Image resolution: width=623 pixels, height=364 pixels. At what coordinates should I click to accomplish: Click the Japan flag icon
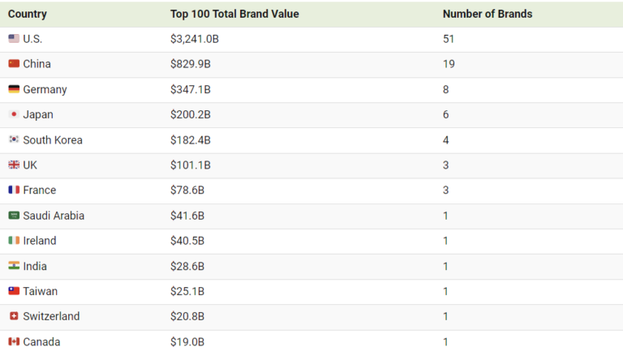[14, 114]
